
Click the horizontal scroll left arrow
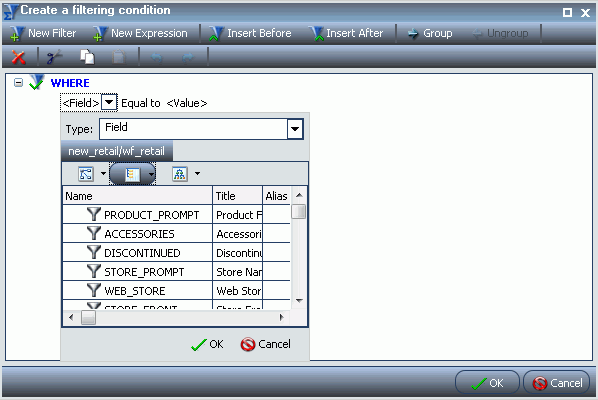(x=71, y=317)
